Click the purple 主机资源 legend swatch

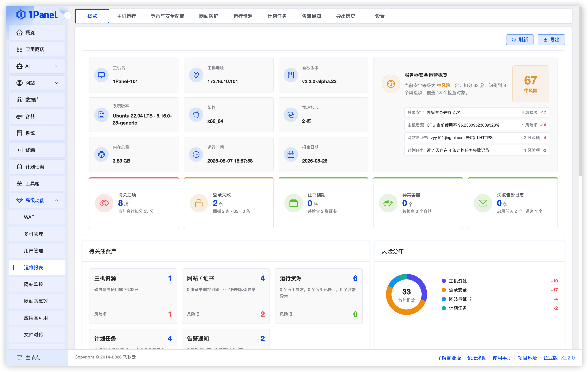tap(444, 281)
